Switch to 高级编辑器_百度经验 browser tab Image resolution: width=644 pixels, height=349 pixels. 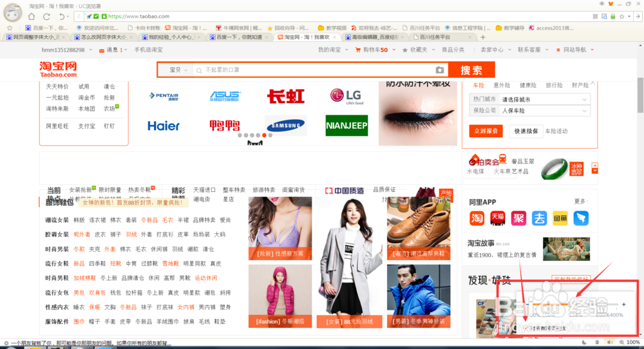[375, 37]
